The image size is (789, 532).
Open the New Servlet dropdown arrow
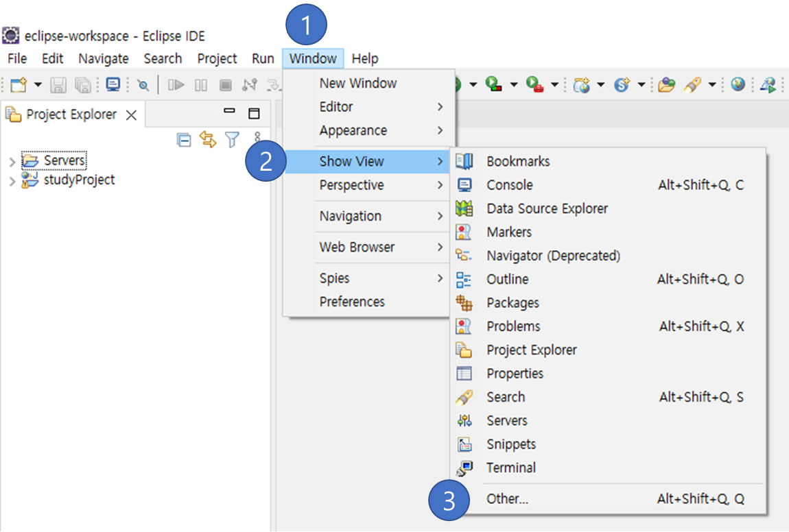[641, 84]
